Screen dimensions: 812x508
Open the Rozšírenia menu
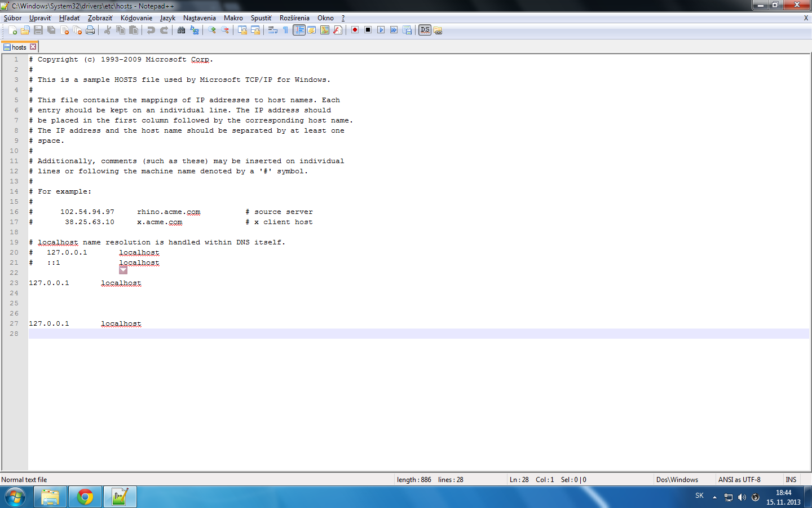tap(294, 18)
